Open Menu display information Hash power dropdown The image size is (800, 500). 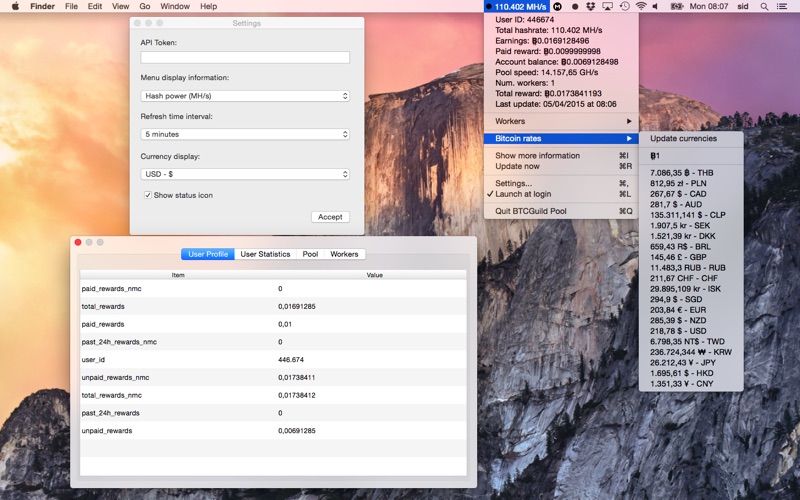pyautogui.click(x=245, y=96)
